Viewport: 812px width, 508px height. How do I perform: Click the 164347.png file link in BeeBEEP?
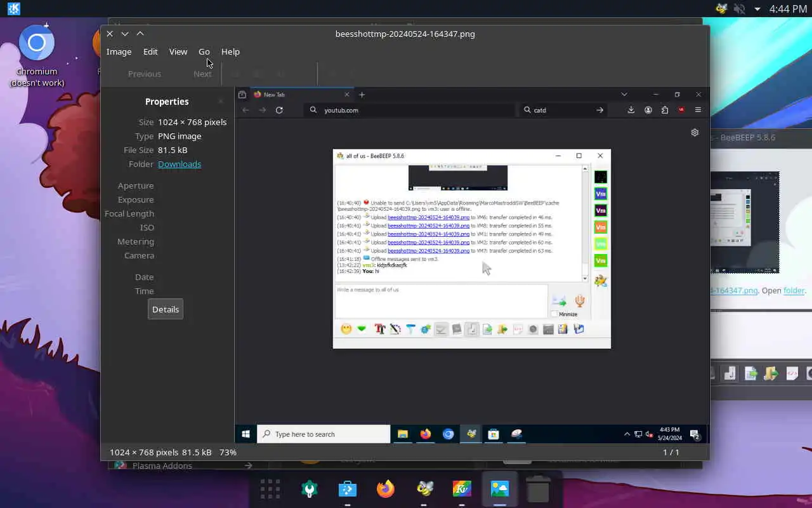(734, 290)
